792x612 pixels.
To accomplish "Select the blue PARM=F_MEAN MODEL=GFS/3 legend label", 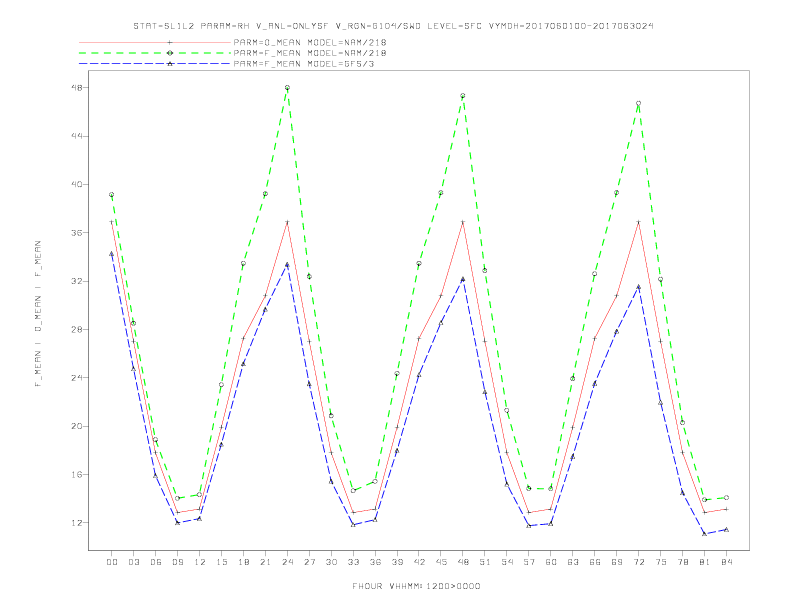I will click(304, 64).
